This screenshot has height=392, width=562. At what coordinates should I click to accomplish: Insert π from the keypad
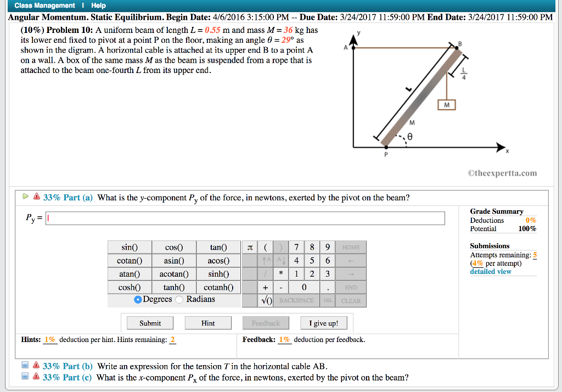click(x=250, y=247)
